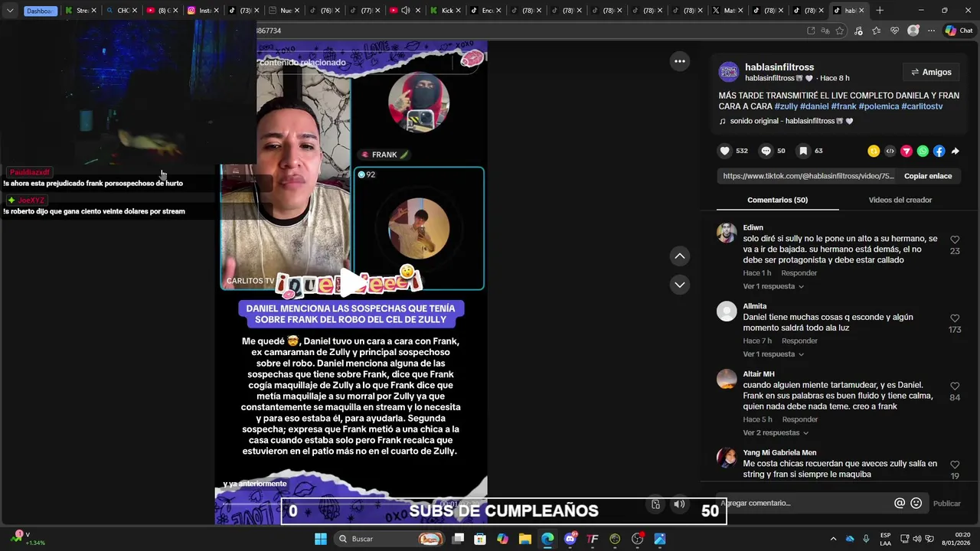
Task: Click hablasinfiltross profile avatar
Action: (x=728, y=72)
